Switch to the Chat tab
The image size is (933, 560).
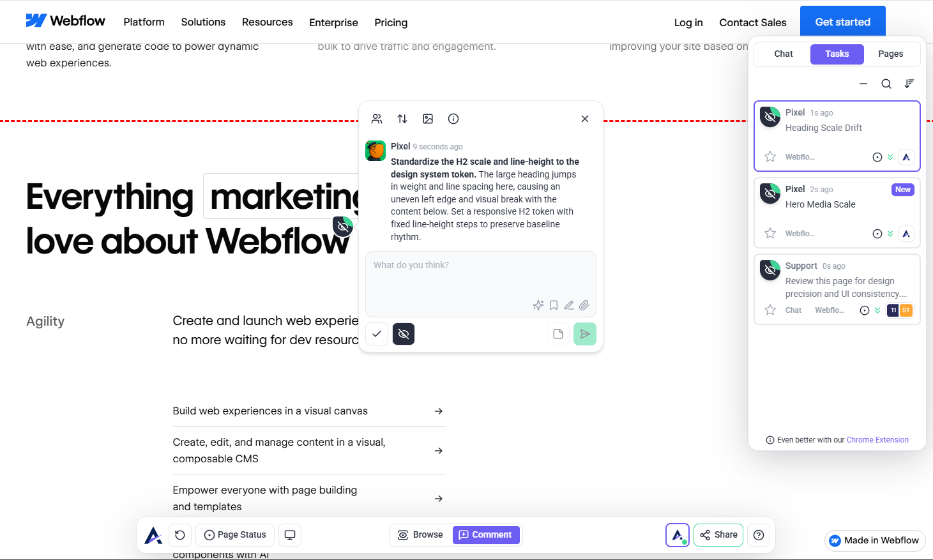click(784, 54)
